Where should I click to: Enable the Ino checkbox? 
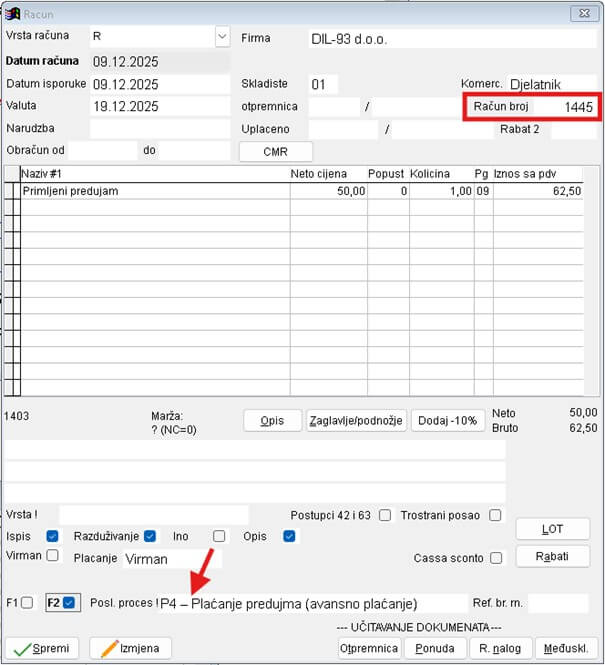218,536
